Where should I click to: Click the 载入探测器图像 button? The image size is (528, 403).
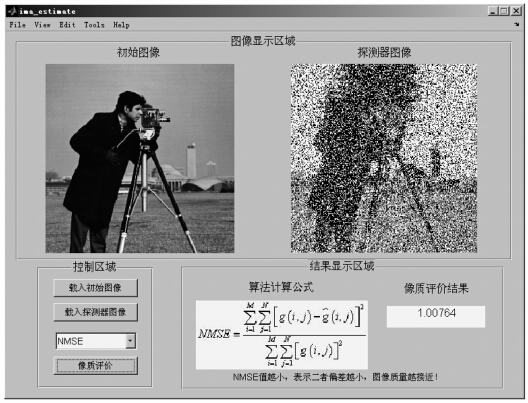pos(96,312)
